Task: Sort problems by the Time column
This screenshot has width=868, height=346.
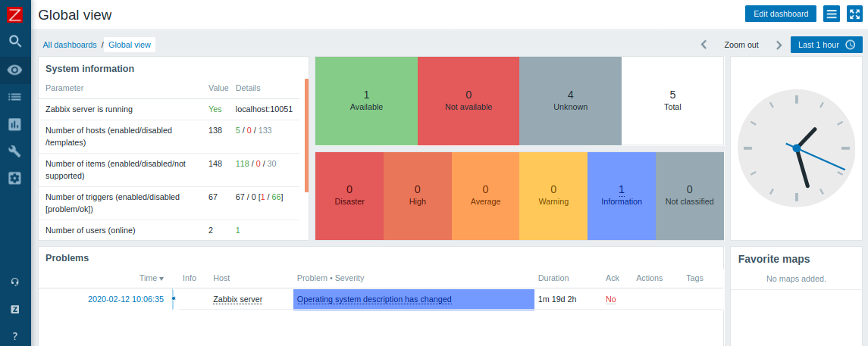Action: pyautogui.click(x=152, y=278)
